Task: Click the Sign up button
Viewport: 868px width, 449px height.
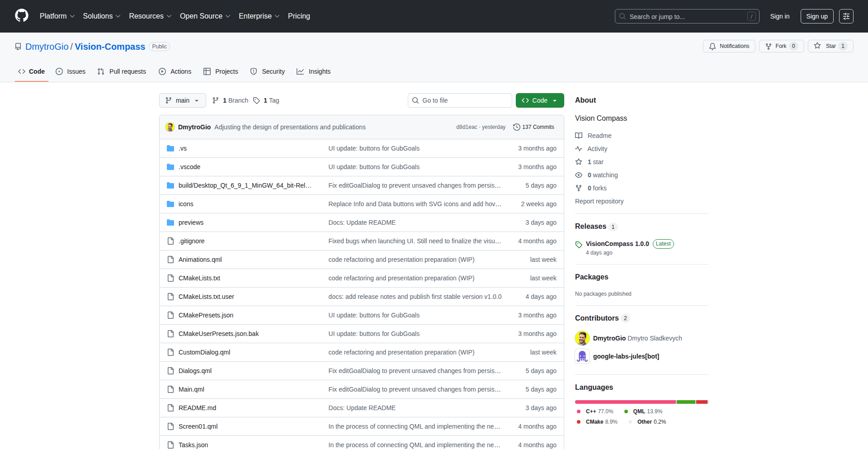Action: click(x=816, y=16)
